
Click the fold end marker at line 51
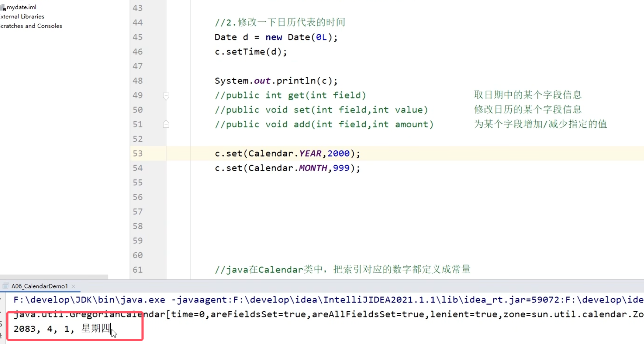click(x=166, y=124)
